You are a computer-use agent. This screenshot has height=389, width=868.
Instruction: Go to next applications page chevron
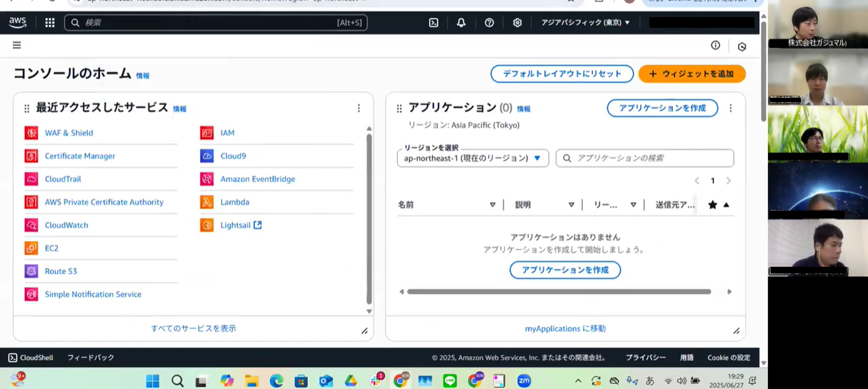click(x=729, y=181)
